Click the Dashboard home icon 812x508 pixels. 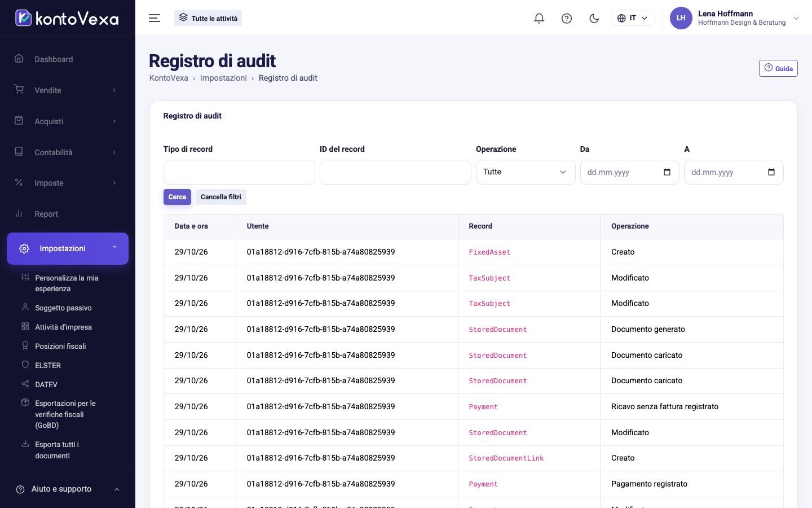[x=19, y=59]
